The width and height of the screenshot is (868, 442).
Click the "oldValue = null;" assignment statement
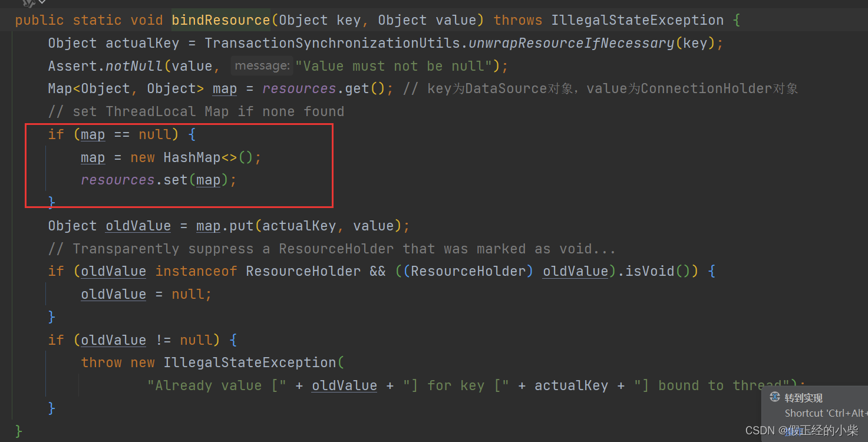147,295
